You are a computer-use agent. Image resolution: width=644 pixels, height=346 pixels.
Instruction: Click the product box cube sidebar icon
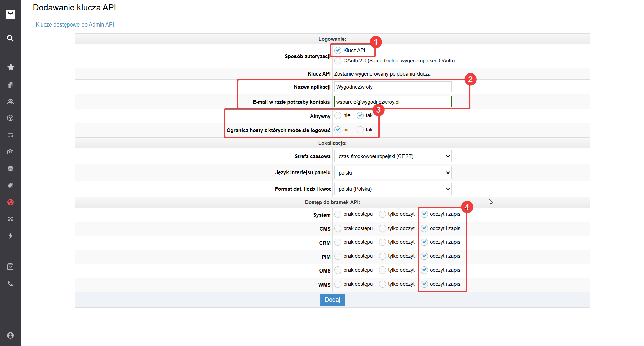point(10,118)
